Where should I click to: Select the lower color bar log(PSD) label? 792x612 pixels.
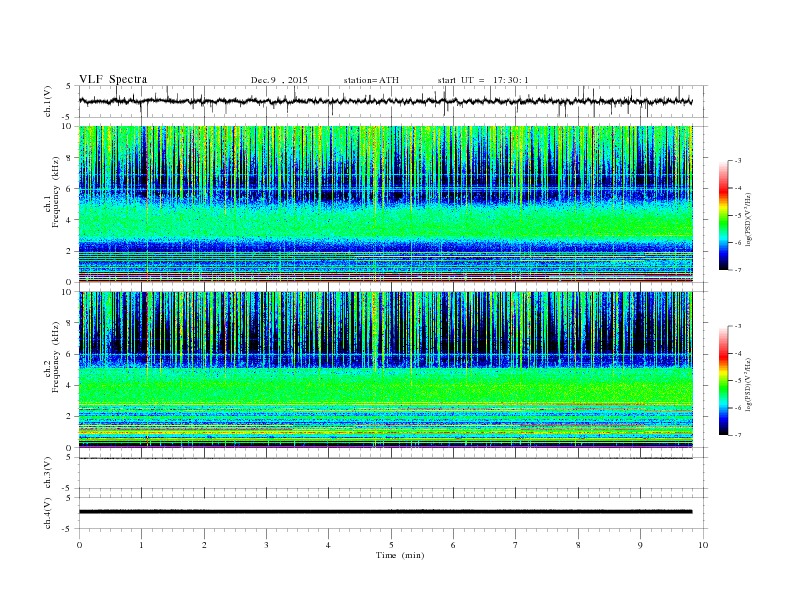click(749, 384)
